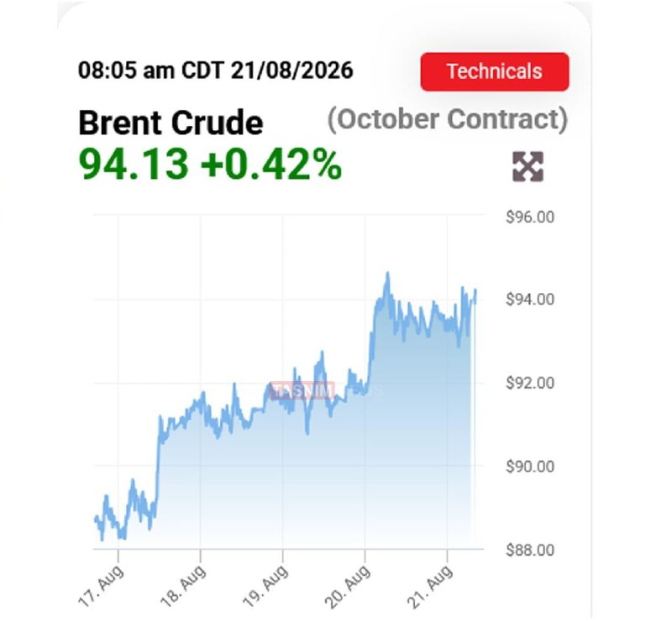Select the 20. Aug date axis label
This screenshot has width=672, height=622.
(x=348, y=586)
